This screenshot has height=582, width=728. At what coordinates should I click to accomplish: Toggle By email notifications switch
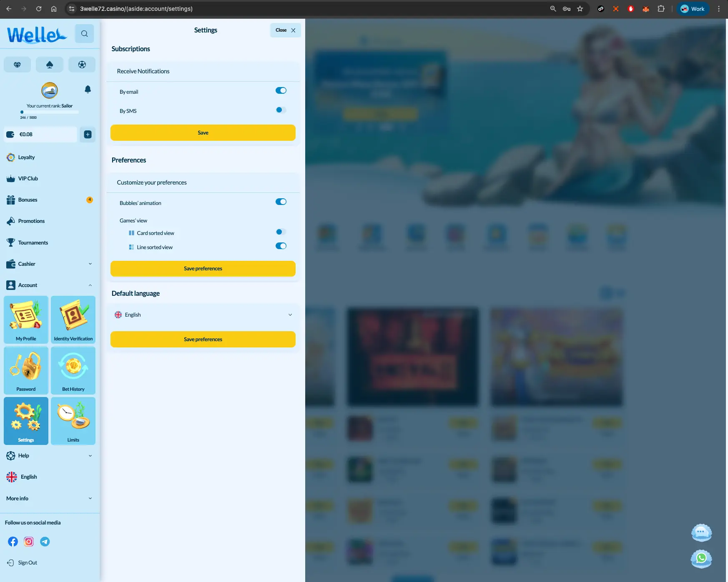281,90
